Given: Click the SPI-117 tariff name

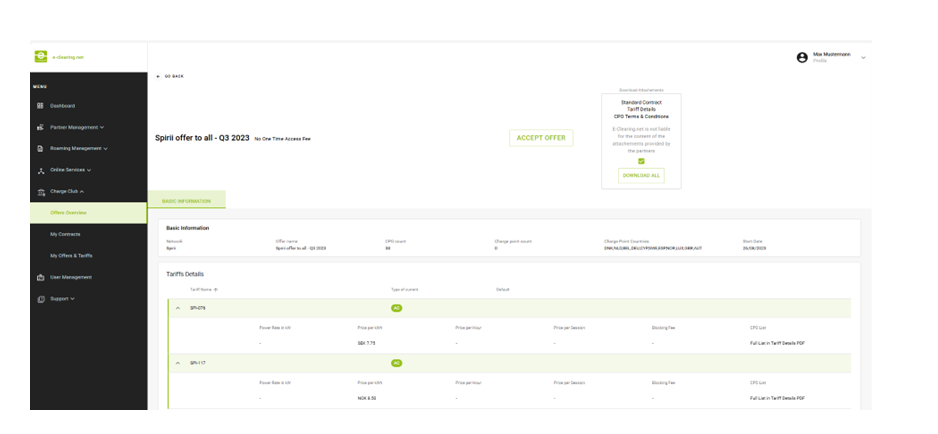Looking at the screenshot, I should [198, 363].
